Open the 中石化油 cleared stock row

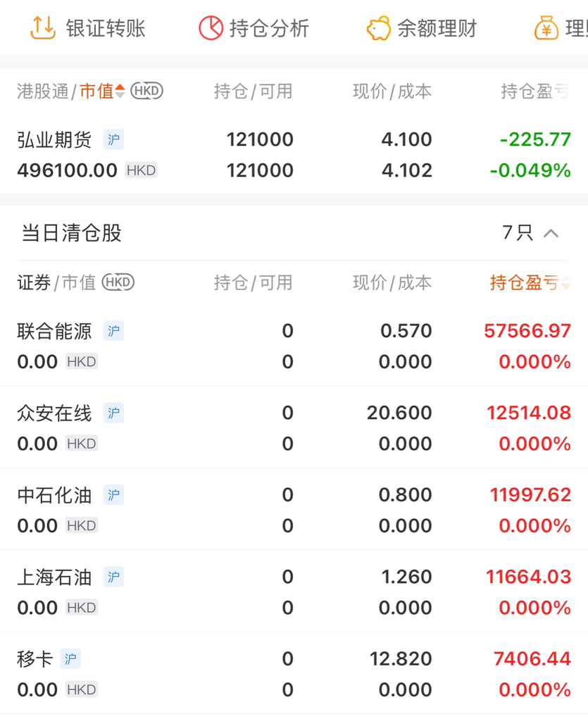(x=294, y=510)
